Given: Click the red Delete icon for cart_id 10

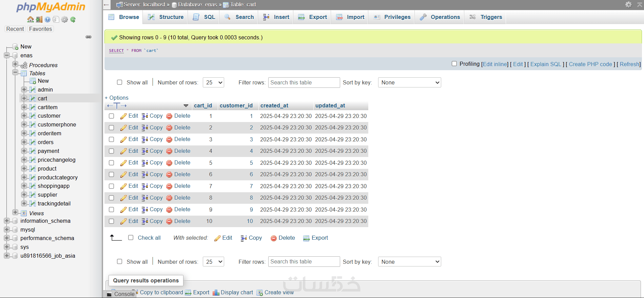Looking at the screenshot, I should coord(169,221).
